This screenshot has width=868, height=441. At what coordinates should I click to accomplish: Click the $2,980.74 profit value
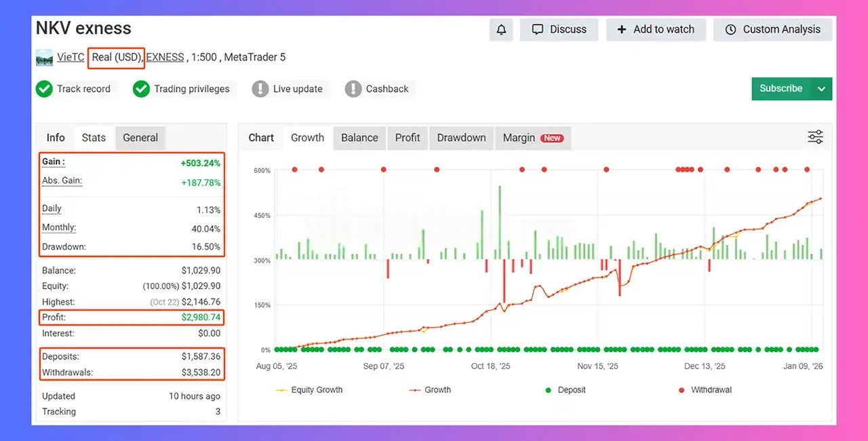(x=201, y=317)
